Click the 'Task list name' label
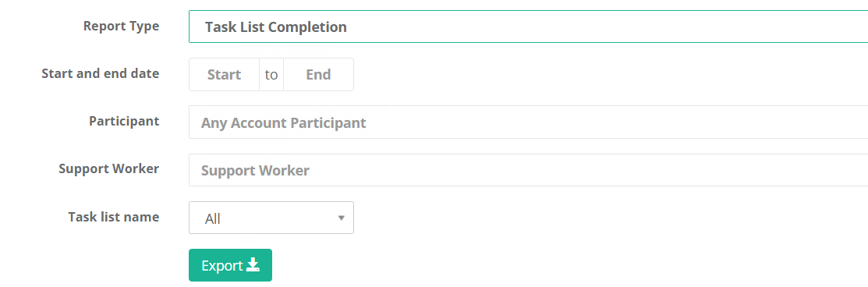This screenshot has height=287, width=868. point(114,216)
